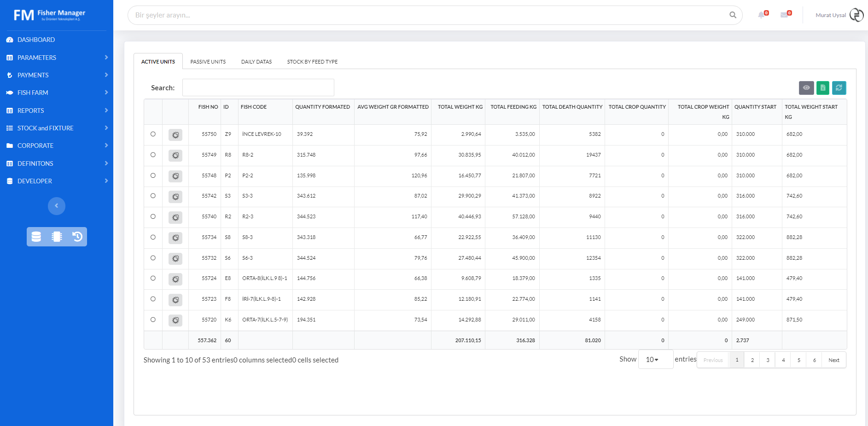This screenshot has height=426, width=868.
Task: Expand the Corporate sidebar menu
Action: coord(57,146)
